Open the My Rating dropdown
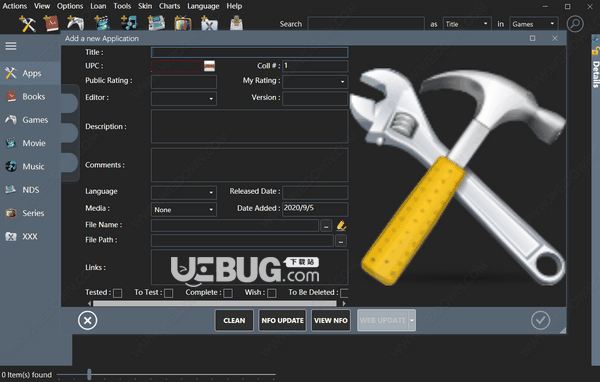The height and width of the screenshot is (382, 600). click(315, 82)
